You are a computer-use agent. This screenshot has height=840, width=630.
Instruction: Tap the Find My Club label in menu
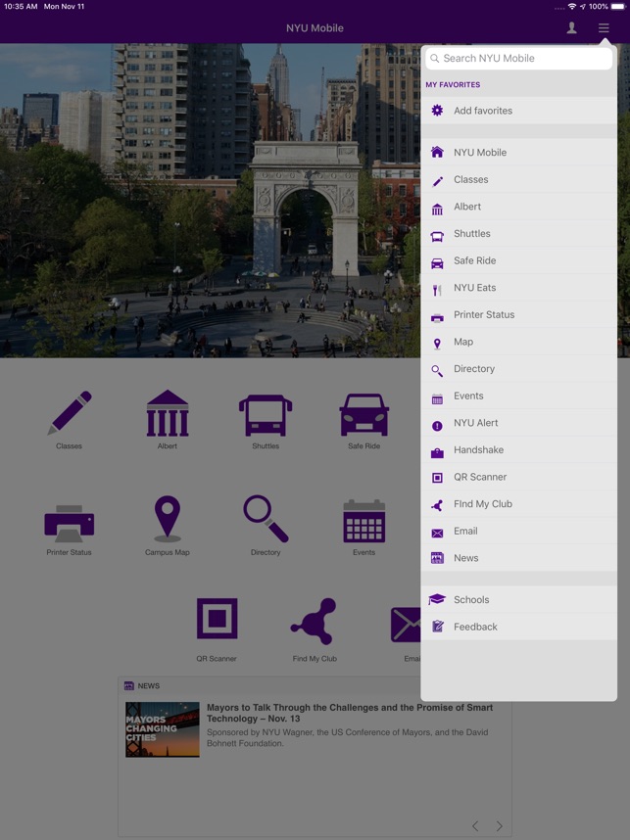click(x=483, y=504)
